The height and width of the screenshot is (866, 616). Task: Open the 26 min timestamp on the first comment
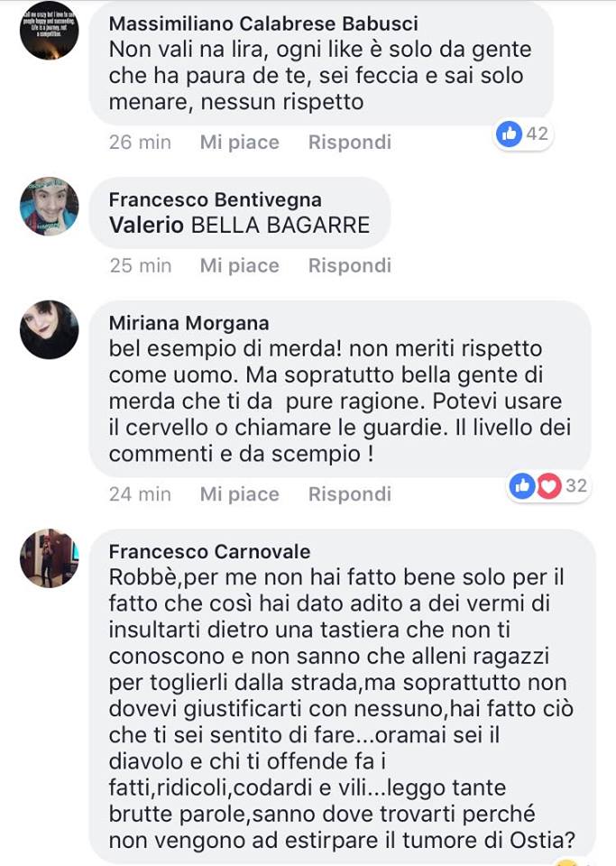pyautogui.click(x=140, y=143)
